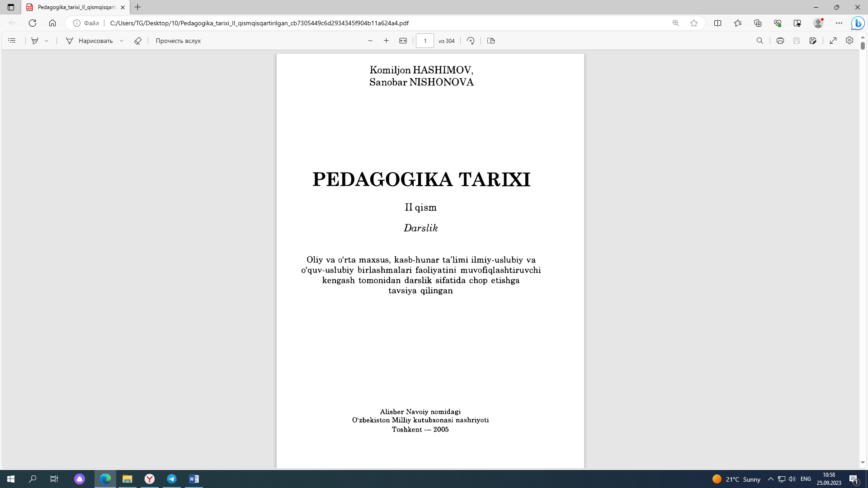Click Прочесть вслух read aloud button
This screenshot has height=488, width=868.
point(178,41)
